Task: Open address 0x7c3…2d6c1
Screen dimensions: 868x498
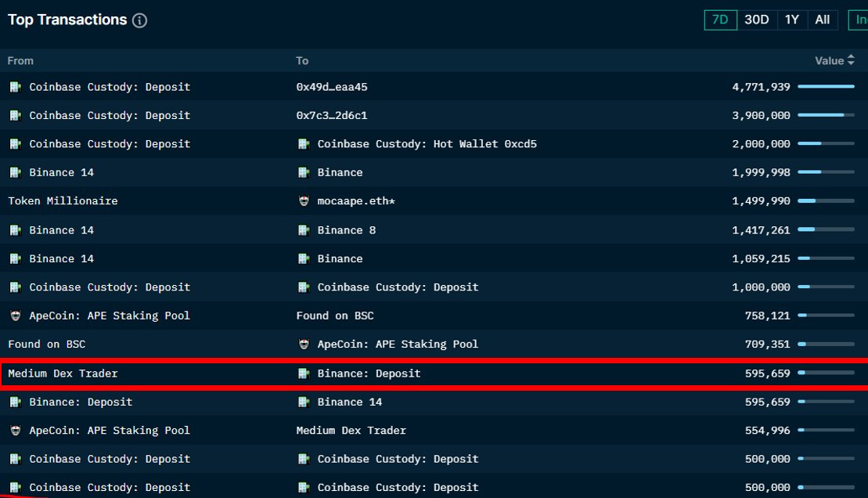Action: coord(332,115)
